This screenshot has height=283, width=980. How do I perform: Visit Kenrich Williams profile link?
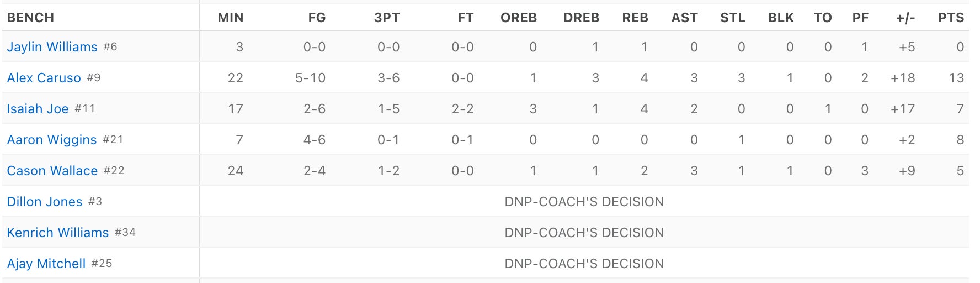click(57, 233)
